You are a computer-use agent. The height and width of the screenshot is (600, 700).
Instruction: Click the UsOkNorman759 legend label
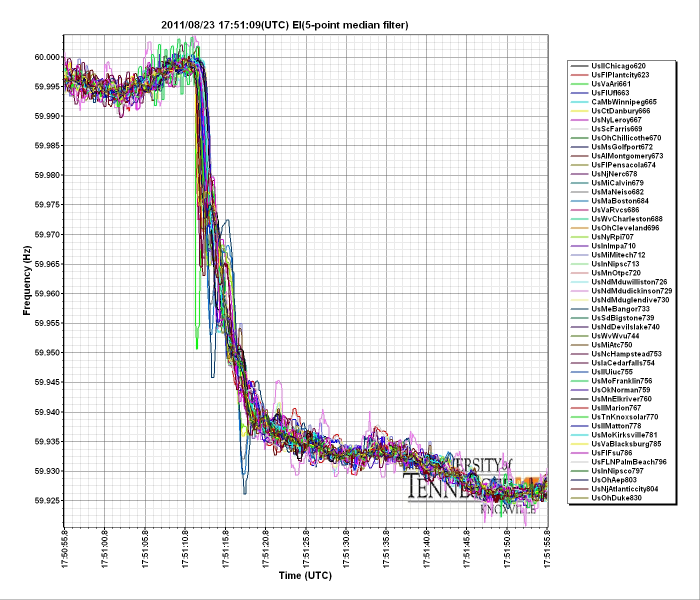620,390
